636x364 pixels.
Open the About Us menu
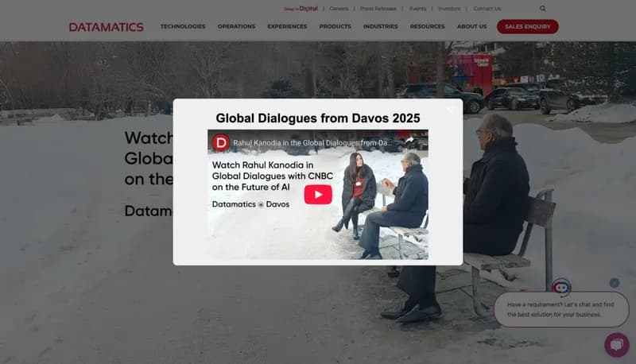click(471, 26)
